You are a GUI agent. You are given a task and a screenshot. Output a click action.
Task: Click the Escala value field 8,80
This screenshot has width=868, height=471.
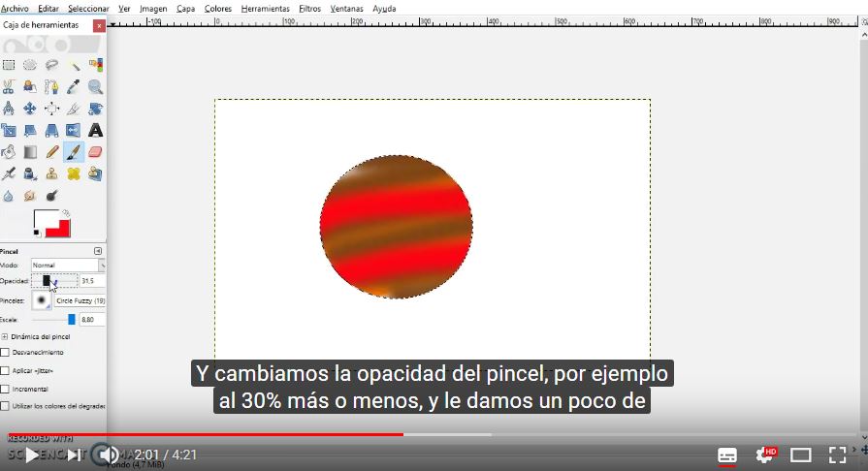92,320
